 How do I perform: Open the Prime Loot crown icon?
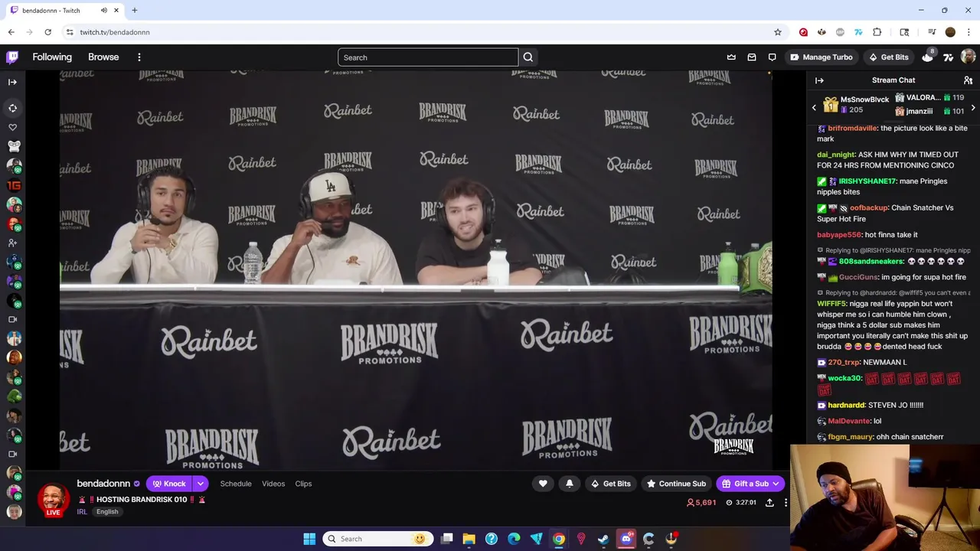click(x=731, y=57)
